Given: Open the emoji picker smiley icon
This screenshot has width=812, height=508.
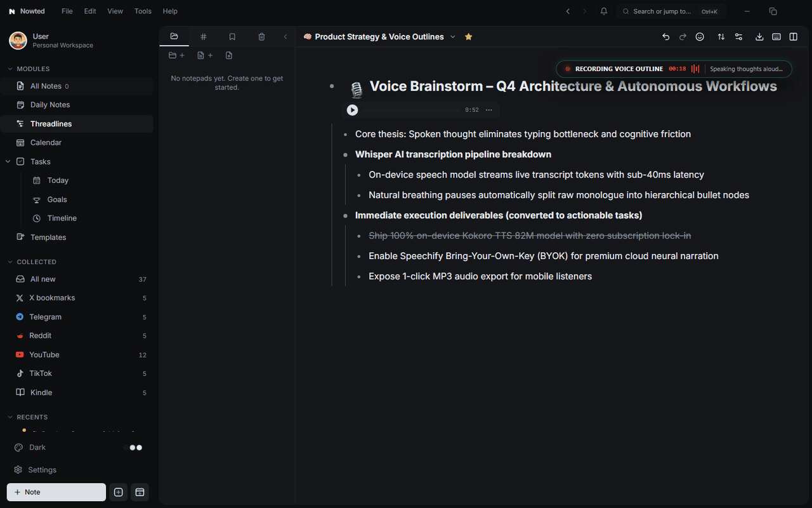Looking at the screenshot, I should 700,37.
